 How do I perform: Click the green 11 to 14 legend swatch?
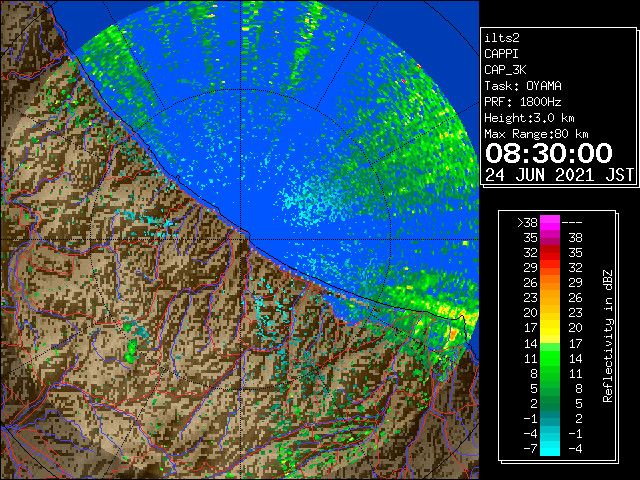550,358
